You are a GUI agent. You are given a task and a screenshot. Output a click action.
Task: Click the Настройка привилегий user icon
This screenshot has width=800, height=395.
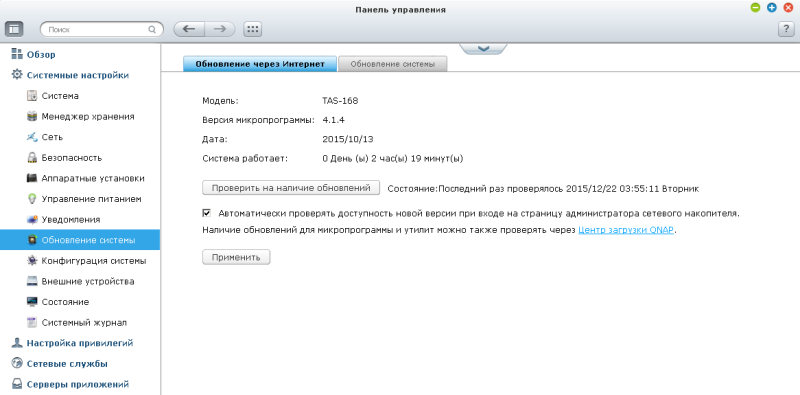tap(17, 343)
